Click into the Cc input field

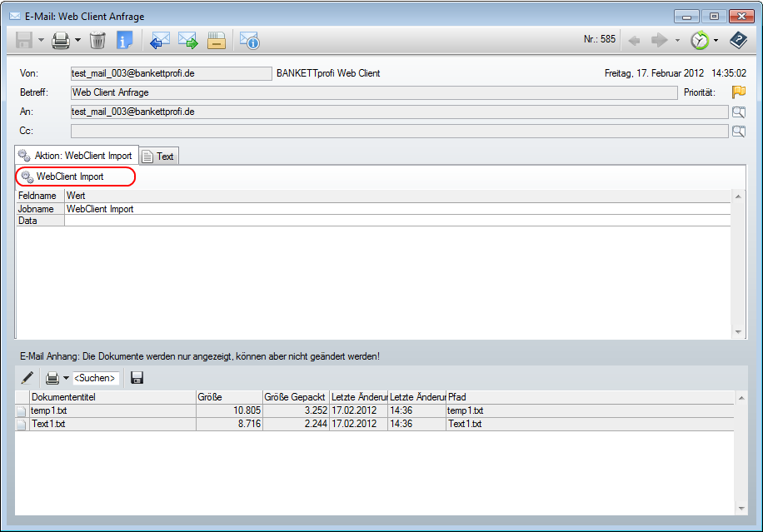pyautogui.click(x=398, y=131)
